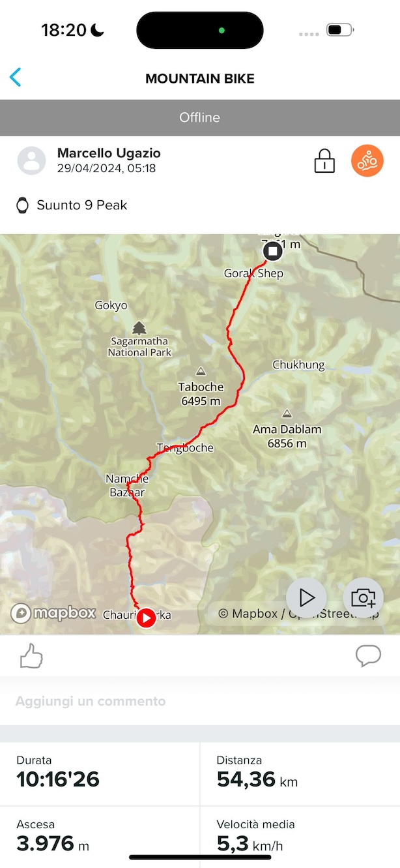
Task: Play the route animation on map
Action: click(x=306, y=597)
